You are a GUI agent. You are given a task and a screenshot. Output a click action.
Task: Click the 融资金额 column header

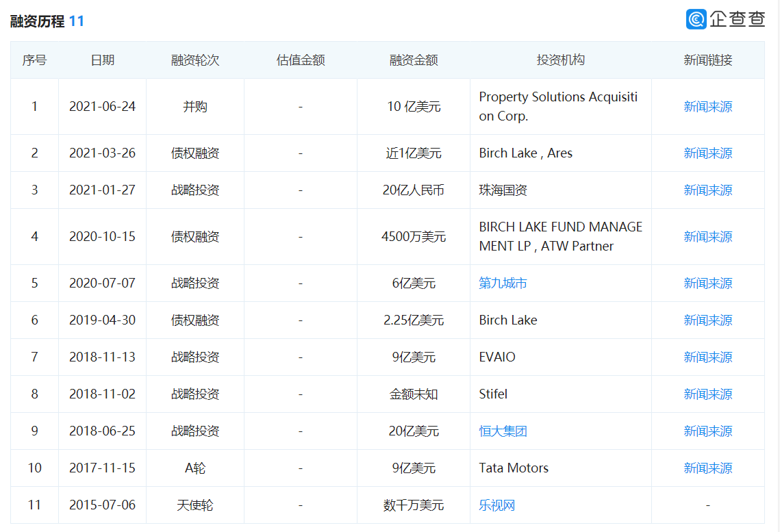click(x=414, y=60)
